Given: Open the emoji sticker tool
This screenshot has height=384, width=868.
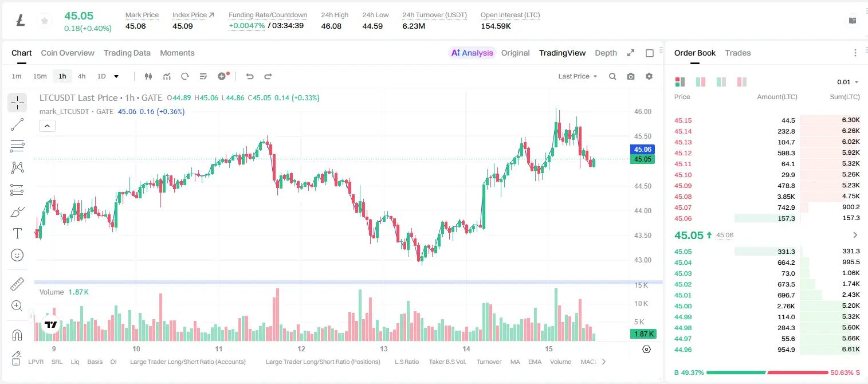Looking at the screenshot, I should tap(17, 255).
